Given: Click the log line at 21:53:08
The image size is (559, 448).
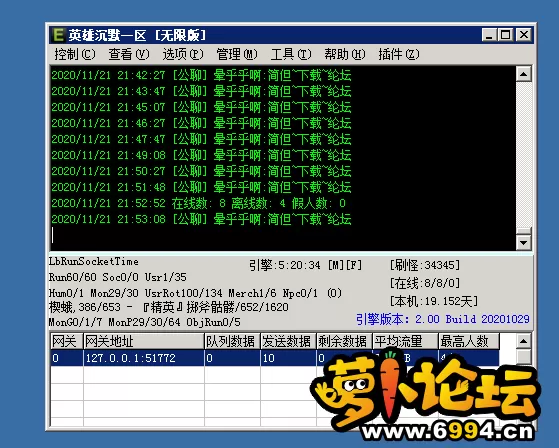Looking at the screenshot, I should 201,219.
